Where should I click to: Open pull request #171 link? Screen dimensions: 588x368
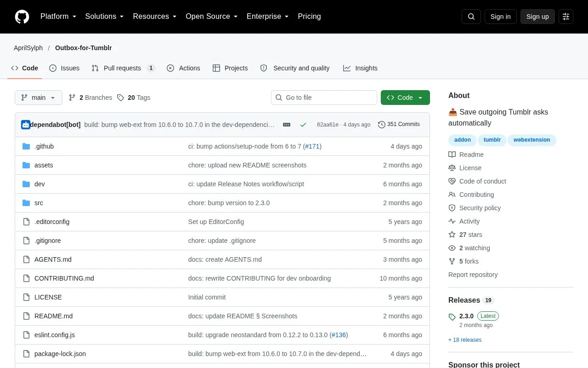(x=312, y=146)
